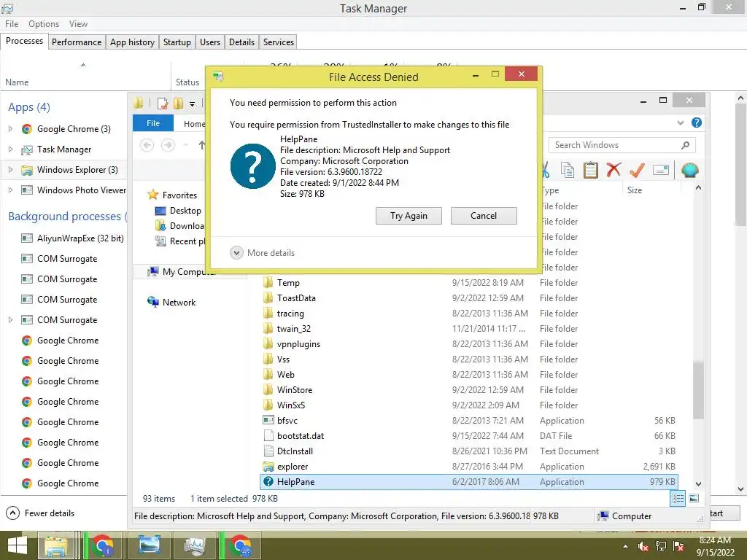Image resolution: width=747 pixels, height=560 pixels.
Task: Click the copy icon in Explorer toolbar
Action: click(x=567, y=170)
